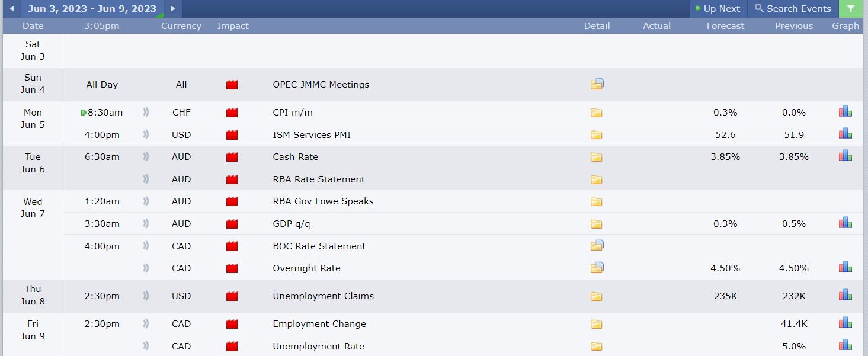The height and width of the screenshot is (356, 868).
Task: Open detail folder for ISM Services PMI
Action: (x=596, y=135)
